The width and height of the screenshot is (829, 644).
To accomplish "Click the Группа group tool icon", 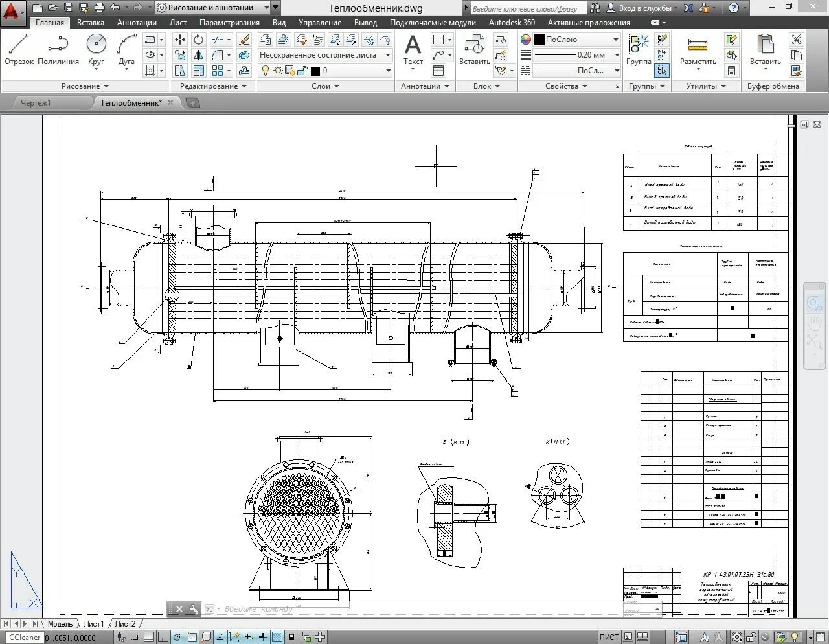I will [639, 49].
